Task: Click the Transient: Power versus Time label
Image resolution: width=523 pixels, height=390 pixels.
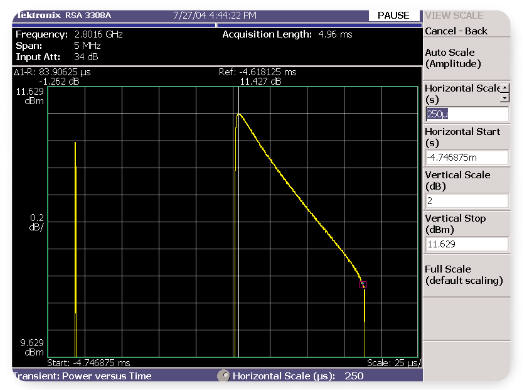Action: click(x=82, y=376)
